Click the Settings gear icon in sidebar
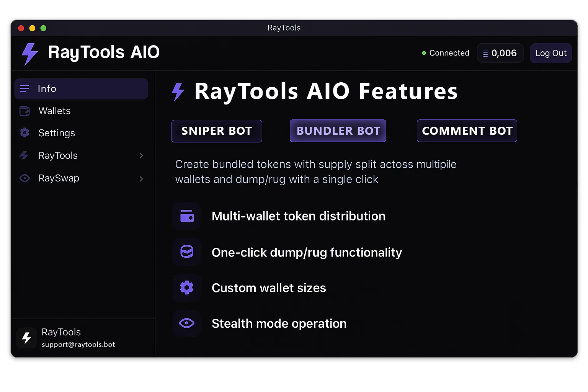588x392 pixels. 24,133
